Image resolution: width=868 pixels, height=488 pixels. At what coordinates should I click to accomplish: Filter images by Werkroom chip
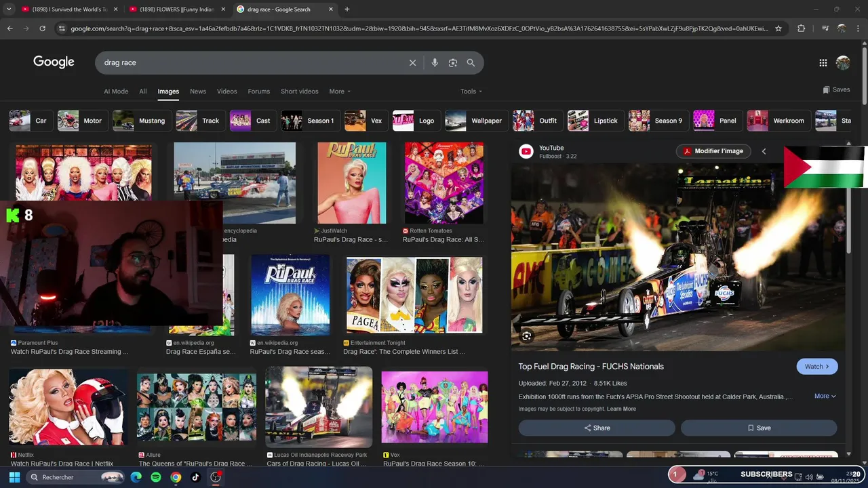(778, 121)
